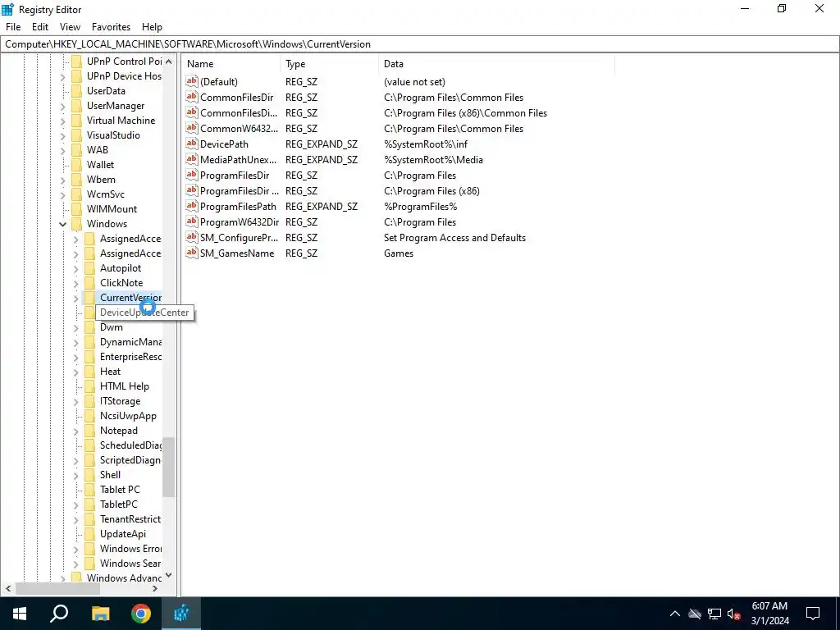Click Registry Editor taskbar icon
Image resolution: width=840 pixels, height=630 pixels.
pos(181,614)
